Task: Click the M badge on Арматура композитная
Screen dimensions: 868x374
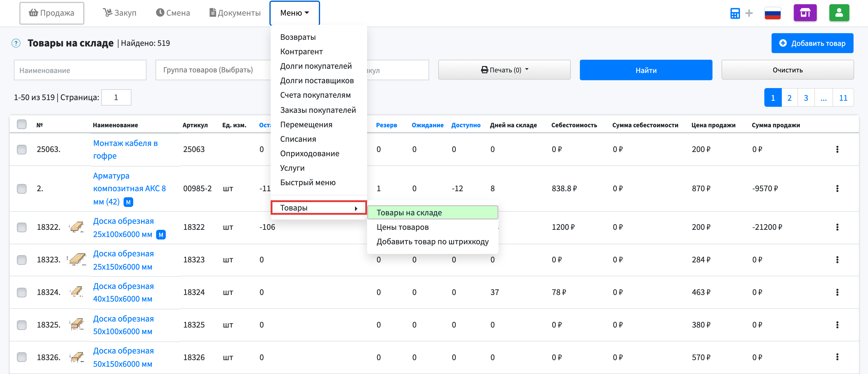Action: [x=128, y=202]
